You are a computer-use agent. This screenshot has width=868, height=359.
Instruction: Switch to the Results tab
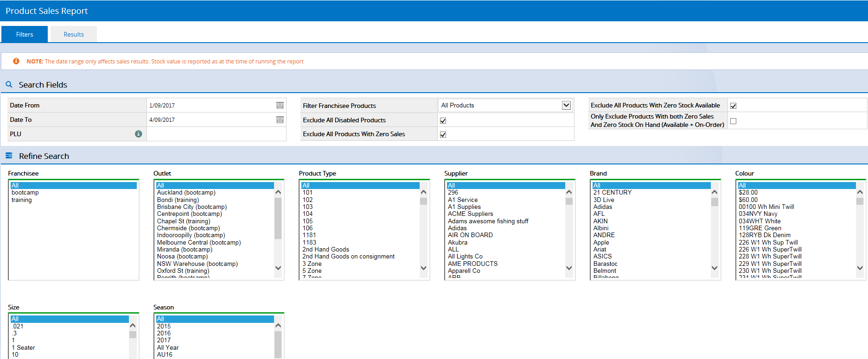point(74,34)
